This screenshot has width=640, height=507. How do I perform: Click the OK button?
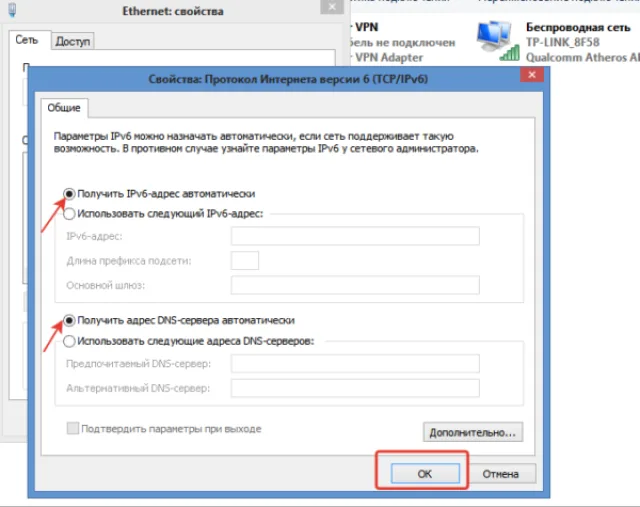tap(425, 474)
